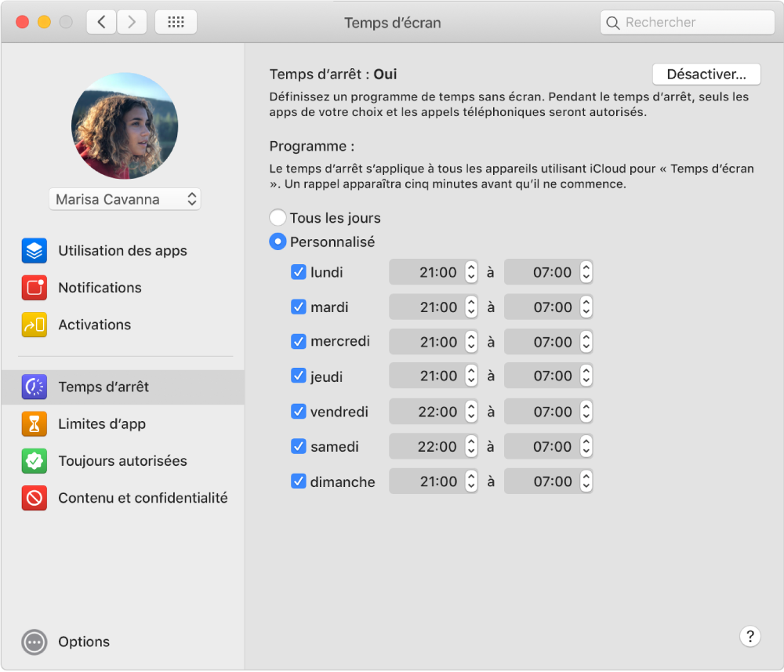Click the jeudi end time stepper
Screen dimensions: 784x672
586,376
